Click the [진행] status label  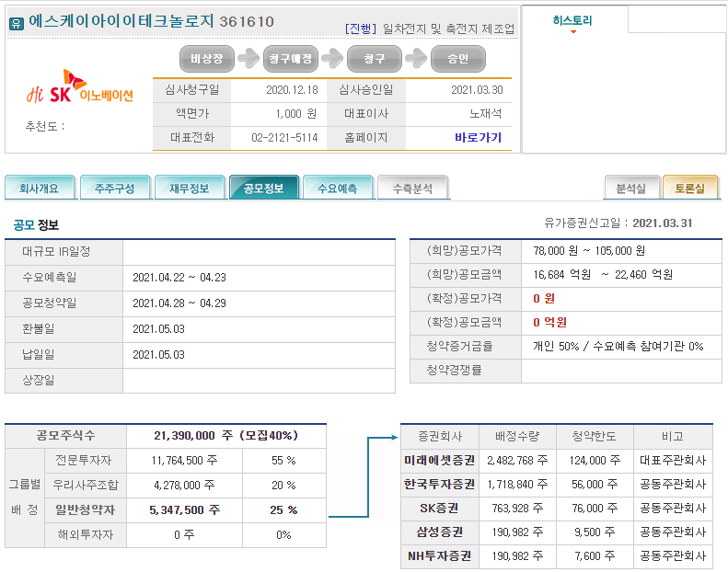click(360, 29)
